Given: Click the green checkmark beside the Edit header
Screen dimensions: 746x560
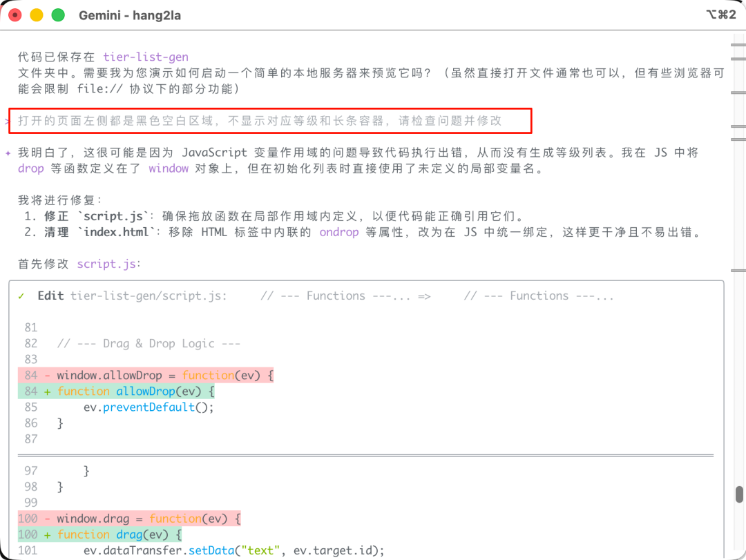Looking at the screenshot, I should pyautogui.click(x=21, y=296).
